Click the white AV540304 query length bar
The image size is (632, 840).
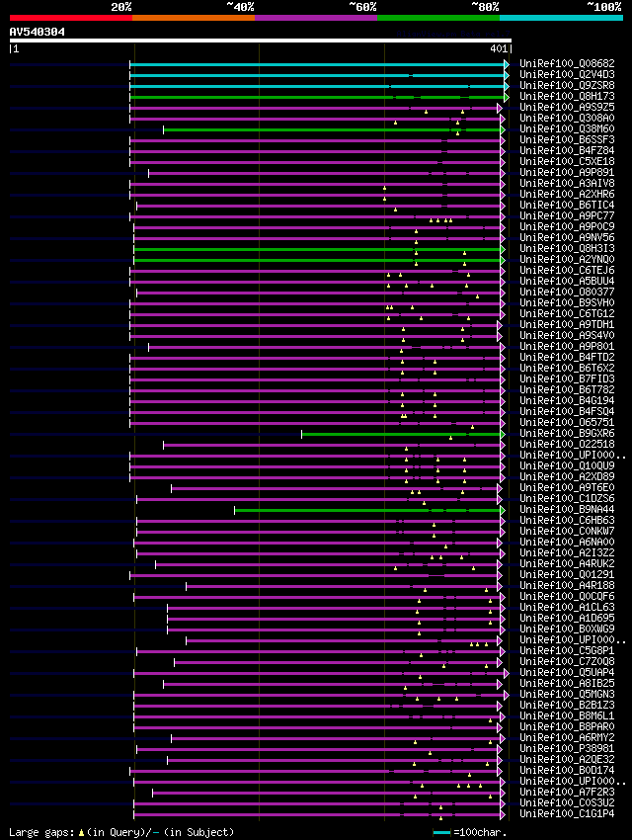coord(261,41)
